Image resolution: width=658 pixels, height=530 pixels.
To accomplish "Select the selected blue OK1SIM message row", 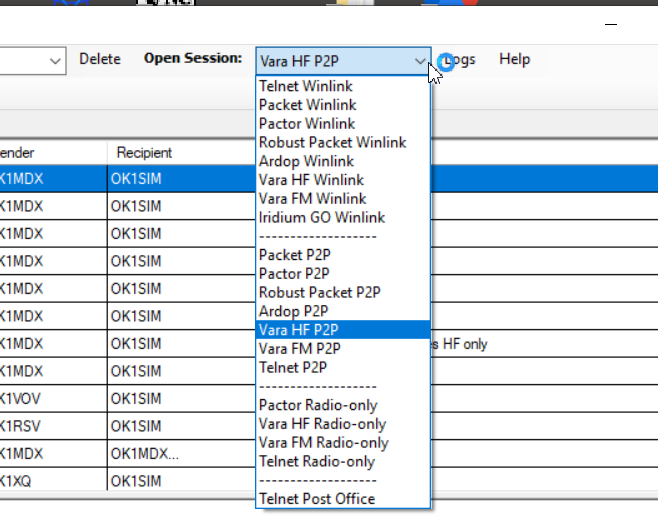I will point(329,179).
